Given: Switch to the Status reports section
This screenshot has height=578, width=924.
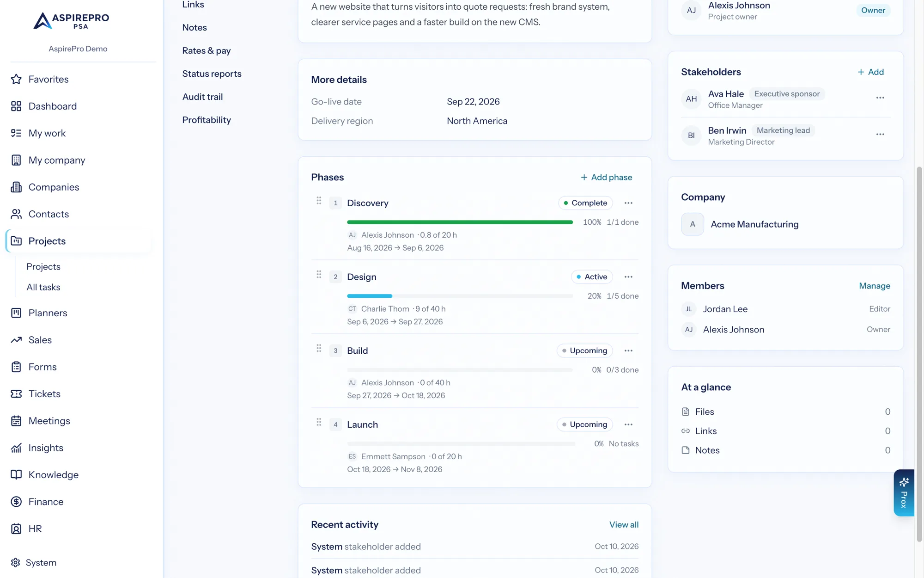Looking at the screenshot, I should pos(212,74).
